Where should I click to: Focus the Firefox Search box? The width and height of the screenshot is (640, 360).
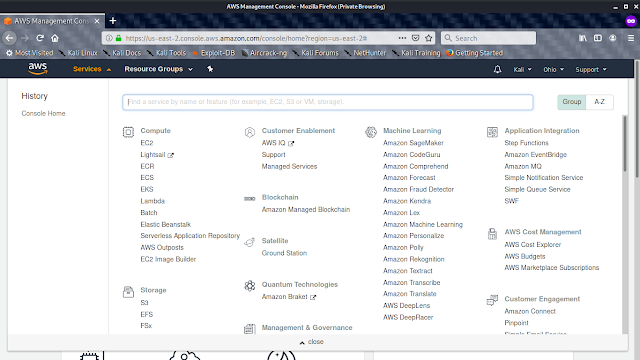pyautogui.click(x=488, y=38)
